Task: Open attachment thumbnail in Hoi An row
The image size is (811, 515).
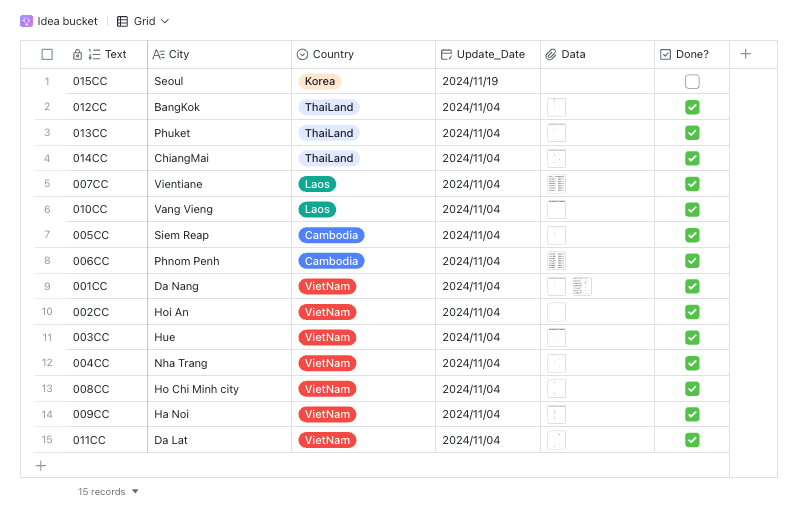Action: click(557, 312)
